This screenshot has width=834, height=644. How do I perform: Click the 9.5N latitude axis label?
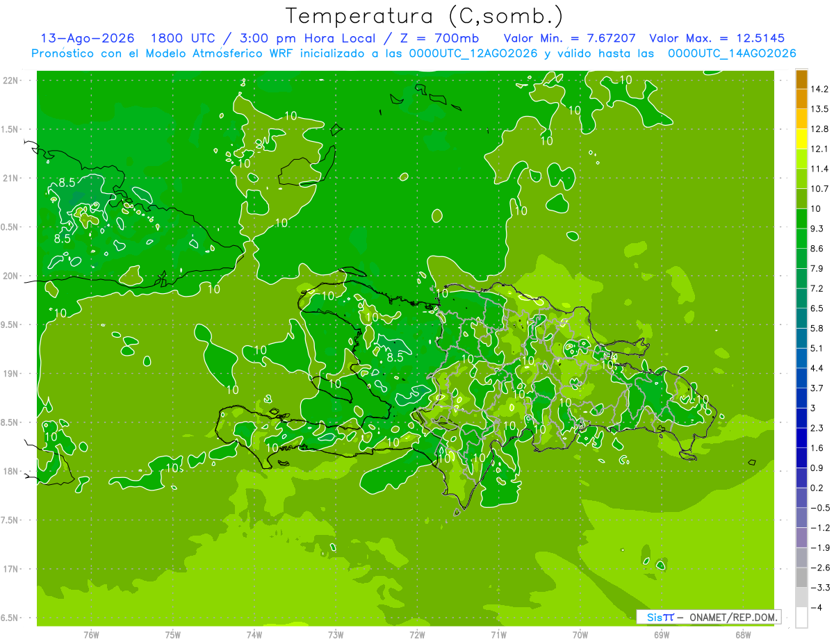(11, 325)
